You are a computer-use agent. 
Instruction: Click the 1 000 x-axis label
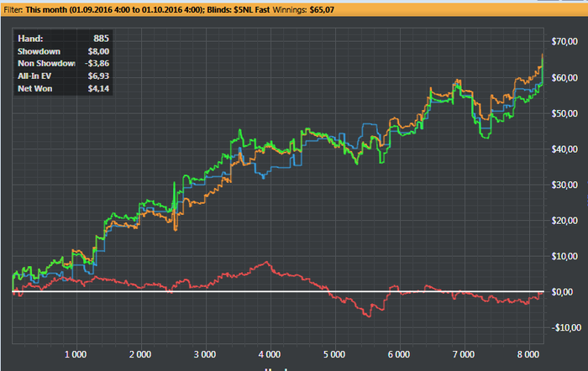coord(76,354)
